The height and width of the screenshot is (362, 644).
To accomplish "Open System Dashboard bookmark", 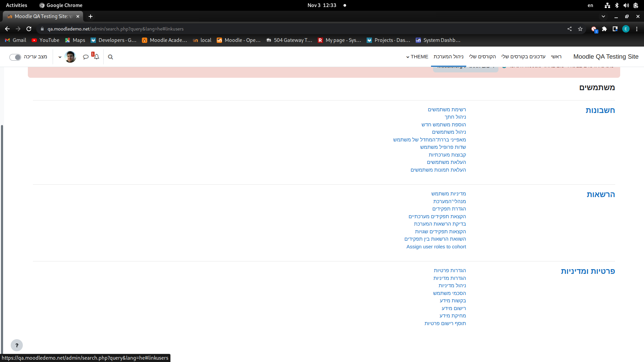I will (x=438, y=40).
